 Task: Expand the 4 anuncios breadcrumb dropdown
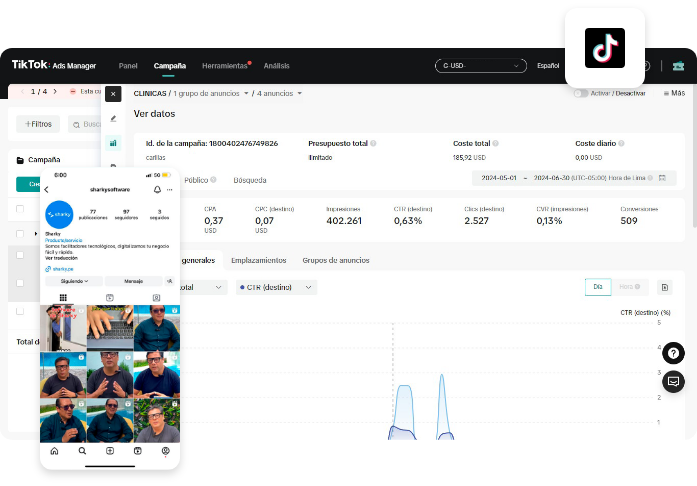pyautogui.click(x=280, y=93)
